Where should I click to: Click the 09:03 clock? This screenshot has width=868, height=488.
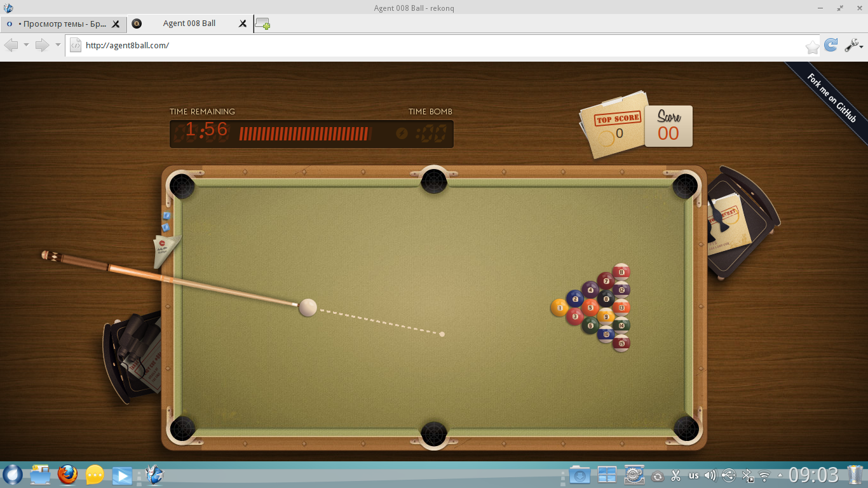[814, 475]
